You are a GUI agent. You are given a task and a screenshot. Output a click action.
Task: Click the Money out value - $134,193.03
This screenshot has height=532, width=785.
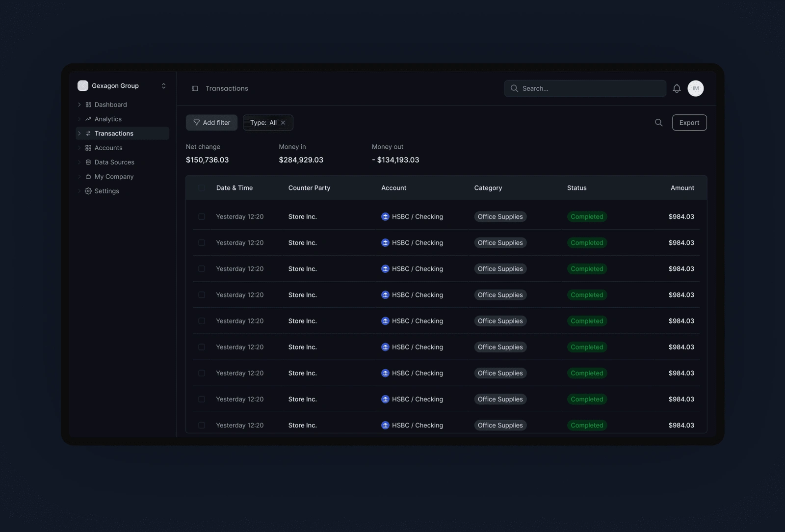395,160
